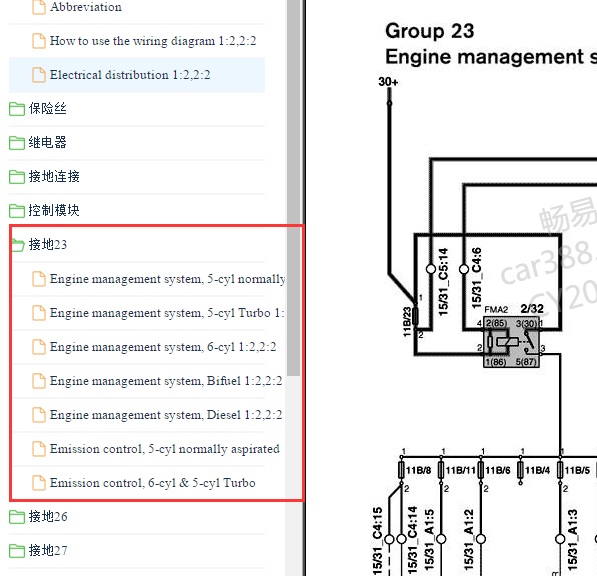The height and width of the screenshot is (576, 597).
Task: Select Engine management system, Bifuel entry
Action: (166, 381)
